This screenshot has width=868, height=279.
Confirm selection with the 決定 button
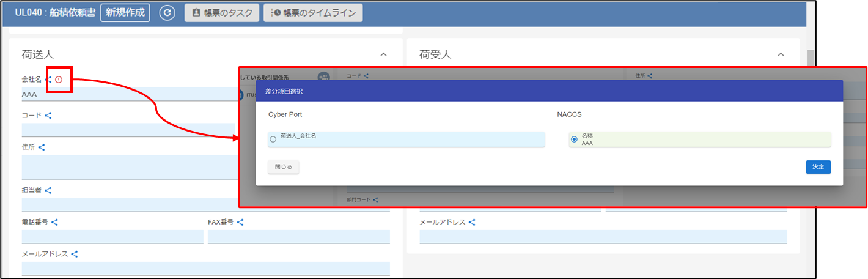(x=818, y=166)
